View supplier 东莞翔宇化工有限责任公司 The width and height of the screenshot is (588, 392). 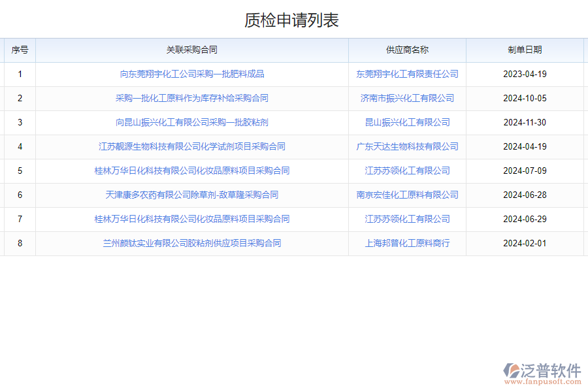[406, 74]
